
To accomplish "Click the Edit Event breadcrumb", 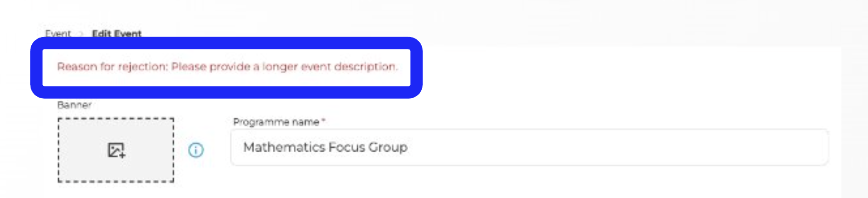I will pos(117,33).
